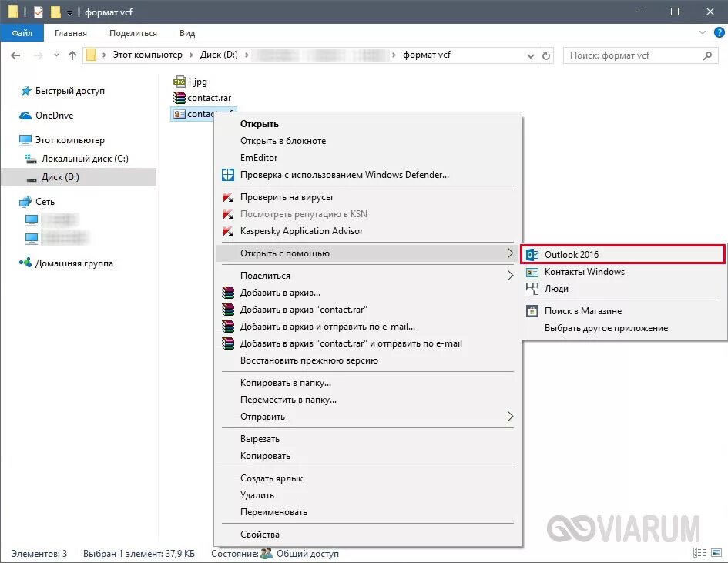The image size is (728, 563).
Task: Click WinRAR icon beside Добавить в архив...
Action: pyautogui.click(x=228, y=293)
